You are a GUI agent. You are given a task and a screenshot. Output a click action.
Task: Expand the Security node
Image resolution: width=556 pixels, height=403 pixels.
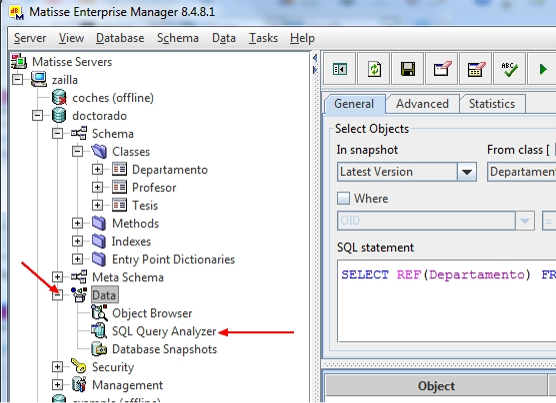(57, 366)
